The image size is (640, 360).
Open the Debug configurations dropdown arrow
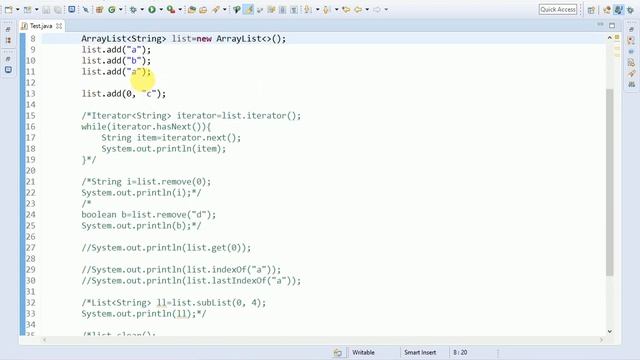pyautogui.click(x=142, y=9)
